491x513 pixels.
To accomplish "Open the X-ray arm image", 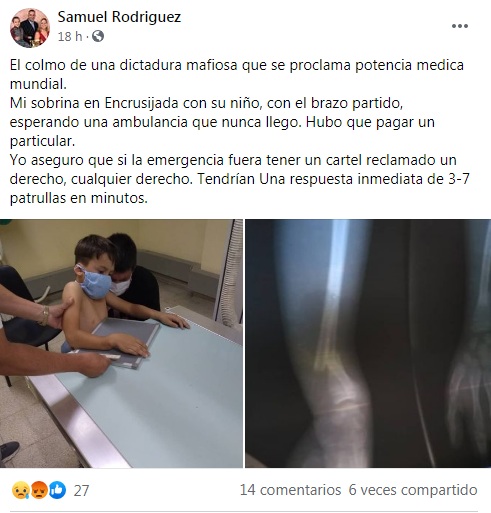I will pos(368,343).
